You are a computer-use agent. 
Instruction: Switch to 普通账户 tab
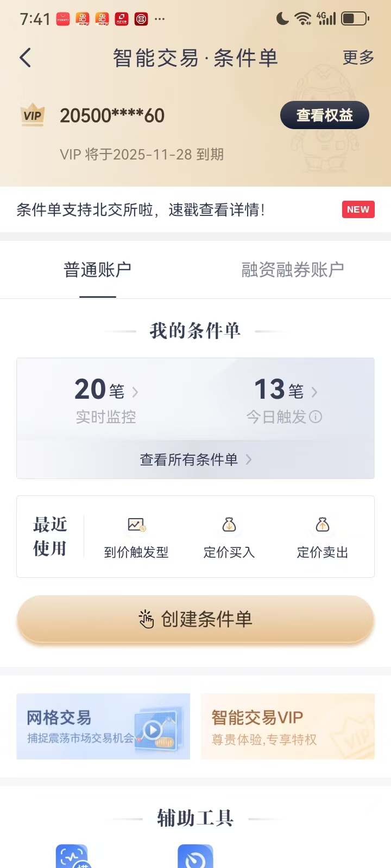(x=98, y=270)
